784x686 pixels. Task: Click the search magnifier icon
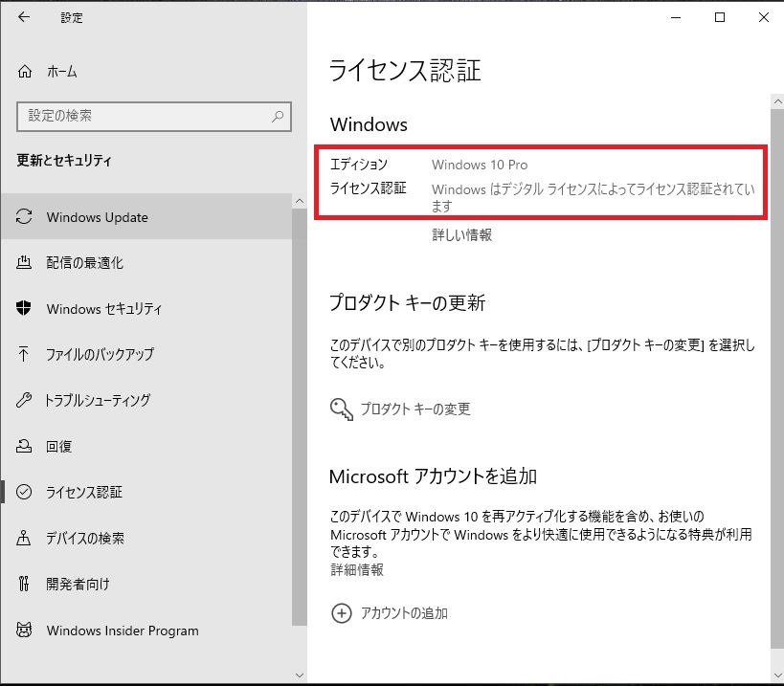(278, 117)
